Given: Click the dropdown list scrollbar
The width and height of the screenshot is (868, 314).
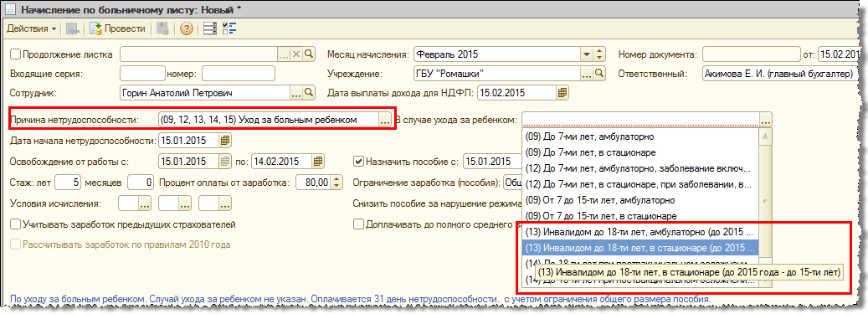Looking at the screenshot, I should click(x=766, y=208).
